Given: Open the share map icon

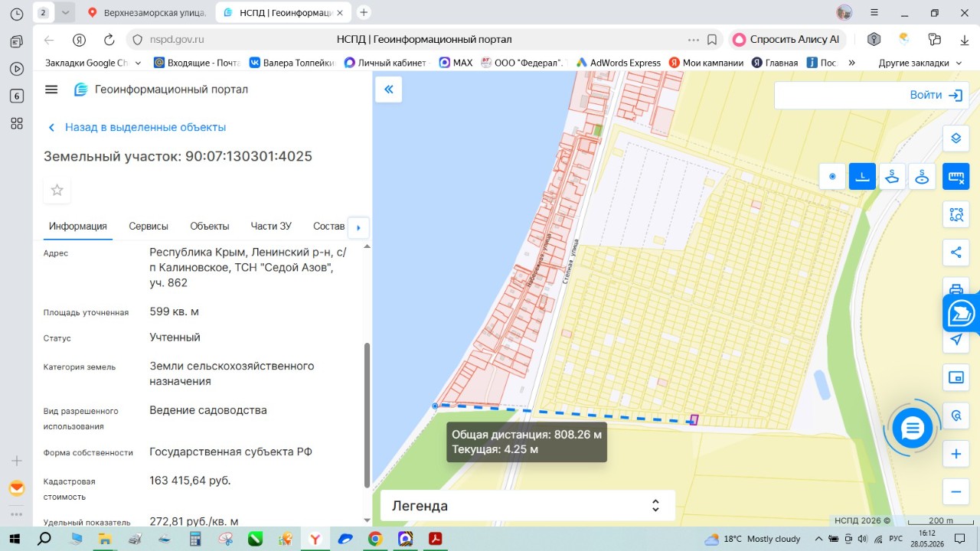Looking at the screenshot, I should [x=955, y=252].
